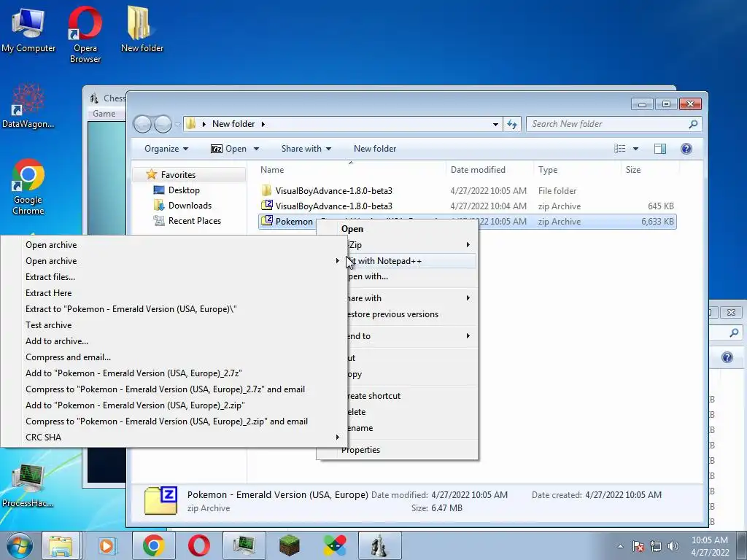
Task: Click the refresh button in address bar
Action: (x=512, y=124)
